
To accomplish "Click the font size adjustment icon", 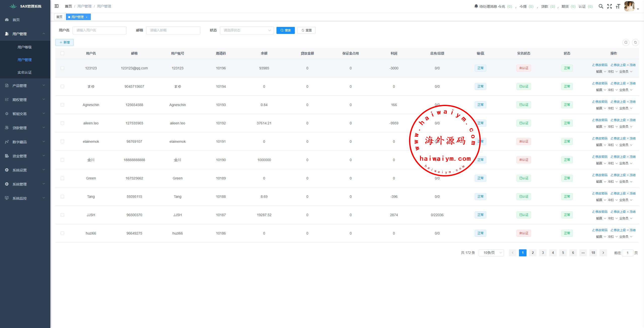I will click(x=618, y=6).
